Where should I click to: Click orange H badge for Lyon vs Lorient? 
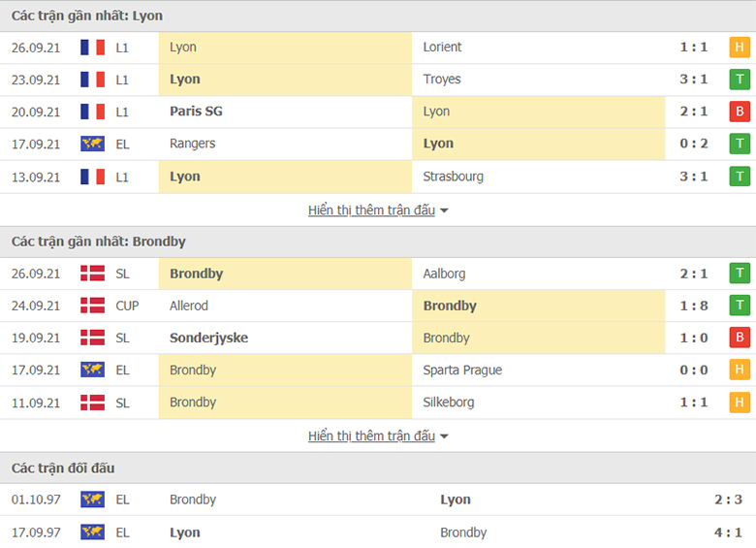[x=740, y=48]
